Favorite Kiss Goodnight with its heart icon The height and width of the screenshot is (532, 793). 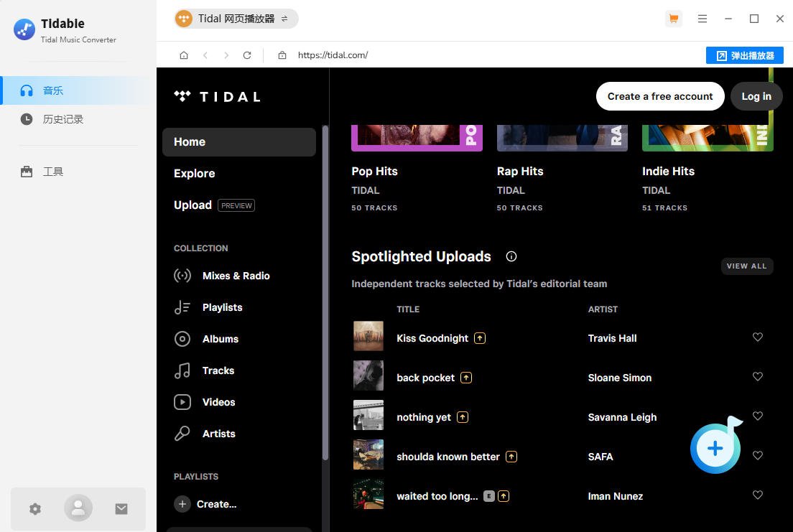point(758,337)
